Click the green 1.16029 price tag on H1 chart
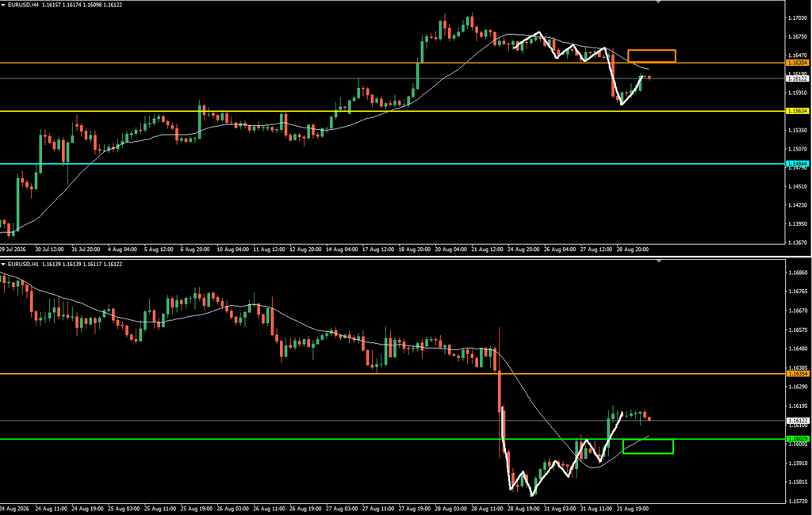This screenshot has width=812, height=515. pos(798,439)
